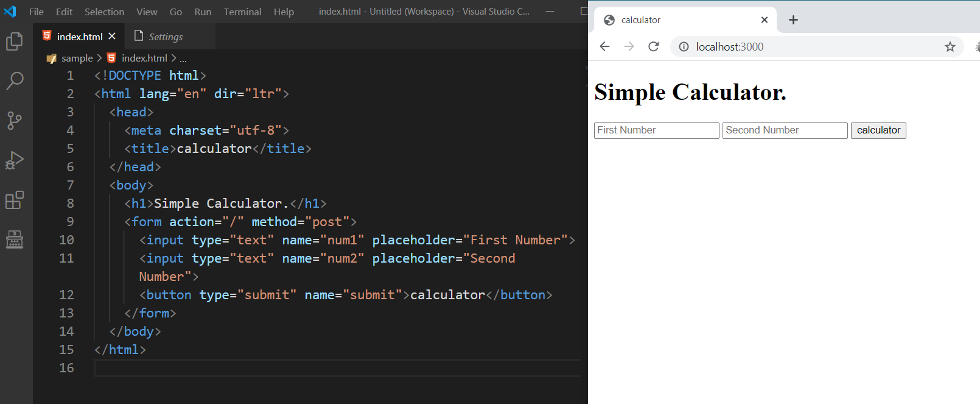Click the calculator submit button
This screenshot has height=404, width=980.
point(878,130)
